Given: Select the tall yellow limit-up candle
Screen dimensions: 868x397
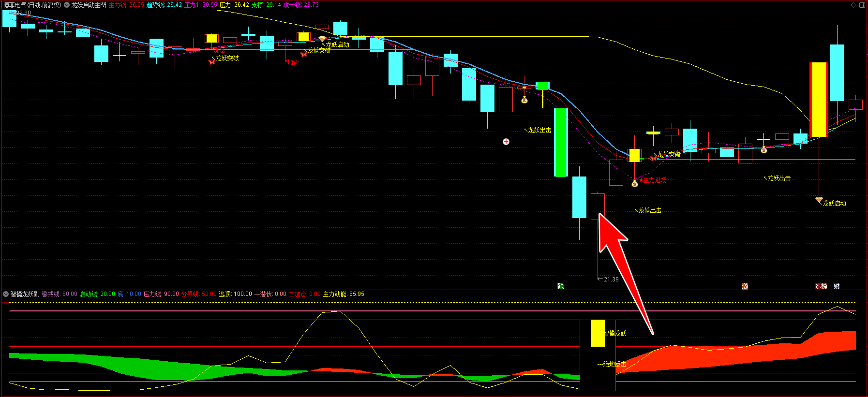Looking at the screenshot, I should coord(819,100).
